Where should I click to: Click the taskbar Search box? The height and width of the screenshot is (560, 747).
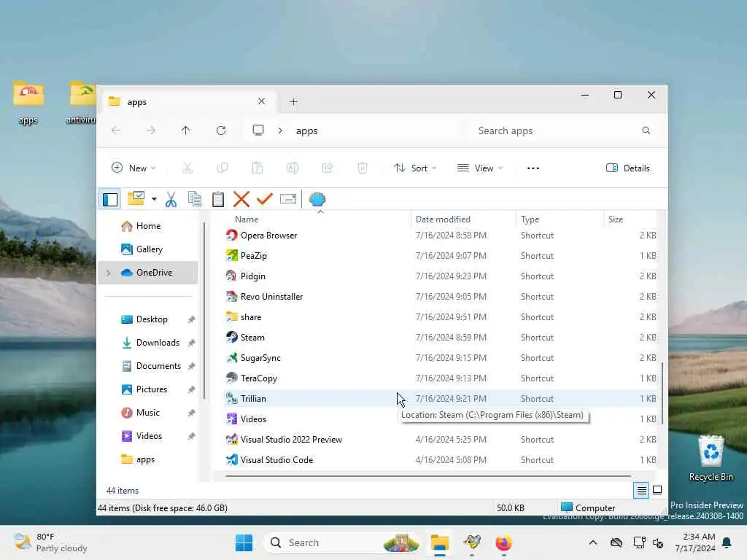tap(341, 542)
